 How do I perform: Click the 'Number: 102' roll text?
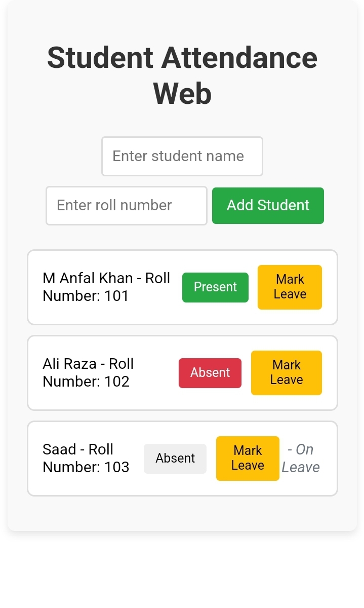[x=86, y=382]
